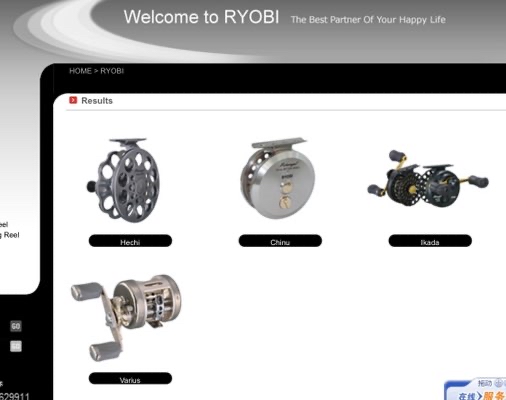The image size is (506, 400).
Task: Select the Ikada label button
Action: point(430,241)
